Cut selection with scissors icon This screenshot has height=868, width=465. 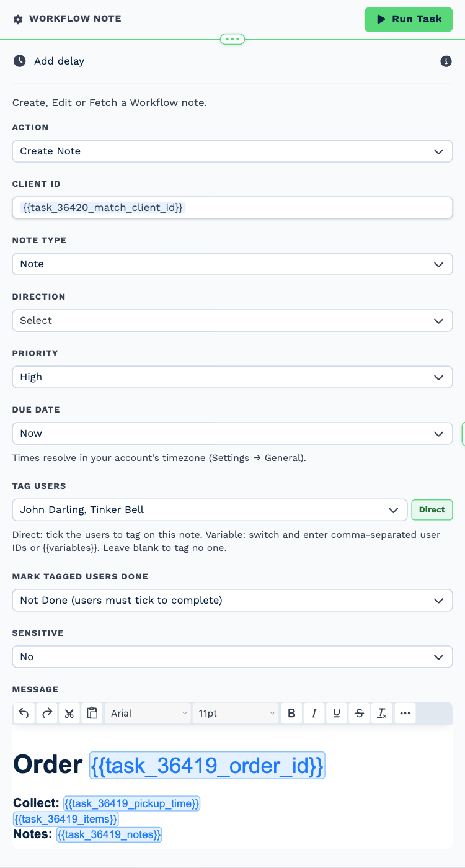[69, 714]
